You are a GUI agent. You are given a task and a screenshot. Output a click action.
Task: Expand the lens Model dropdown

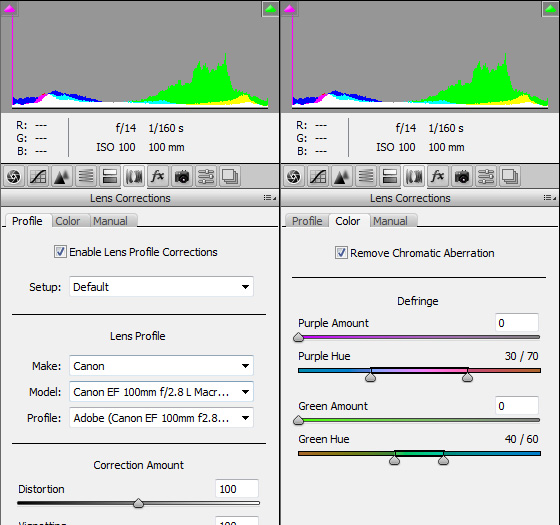click(x=161, y=392)
